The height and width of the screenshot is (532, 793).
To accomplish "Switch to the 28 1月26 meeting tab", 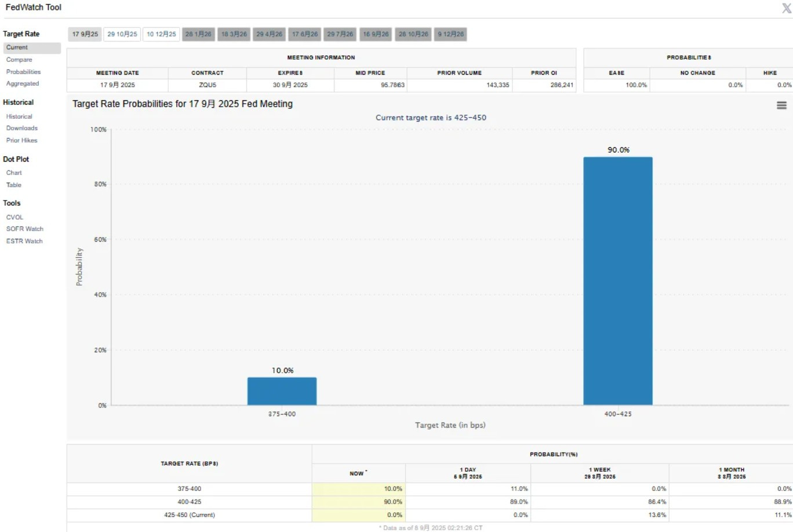I will pos(198,34).
